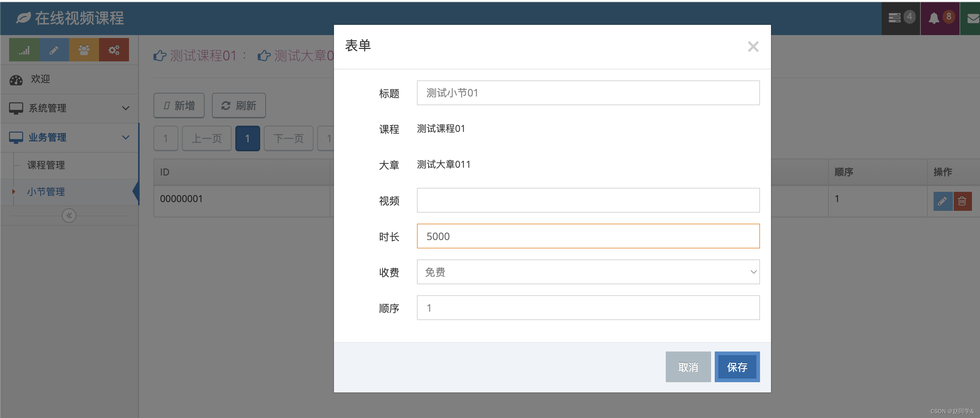
Task: Click the 保存 button
Action: point(737,367)
